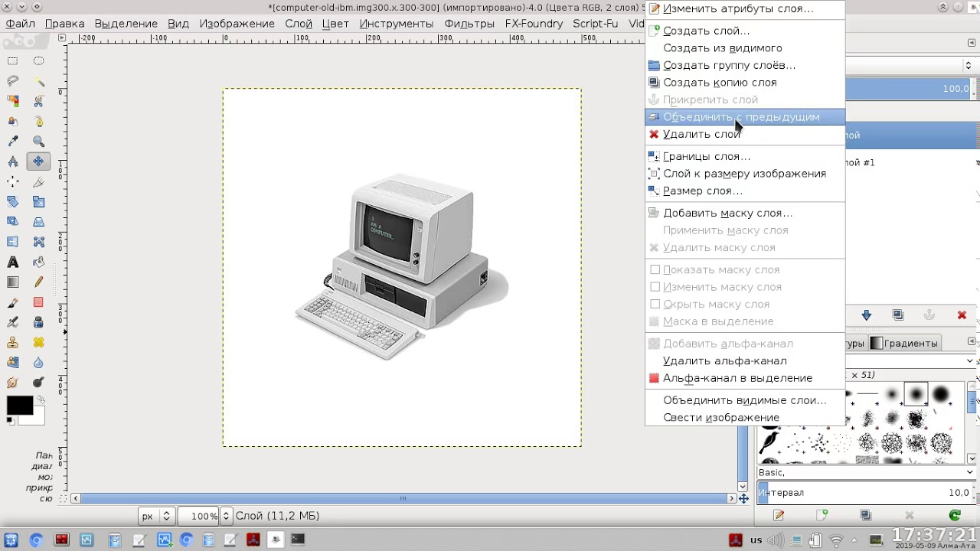The height and width of the screenshot is (551, 980).
Task: Lower layer with the blue down arrow
Action: [x=866, y=315]
